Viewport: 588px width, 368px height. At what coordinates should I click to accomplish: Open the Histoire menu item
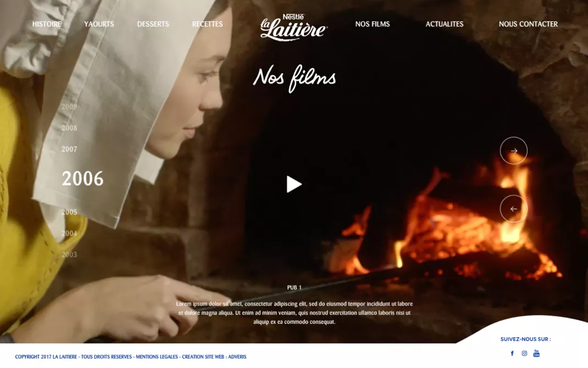[47, 24]
